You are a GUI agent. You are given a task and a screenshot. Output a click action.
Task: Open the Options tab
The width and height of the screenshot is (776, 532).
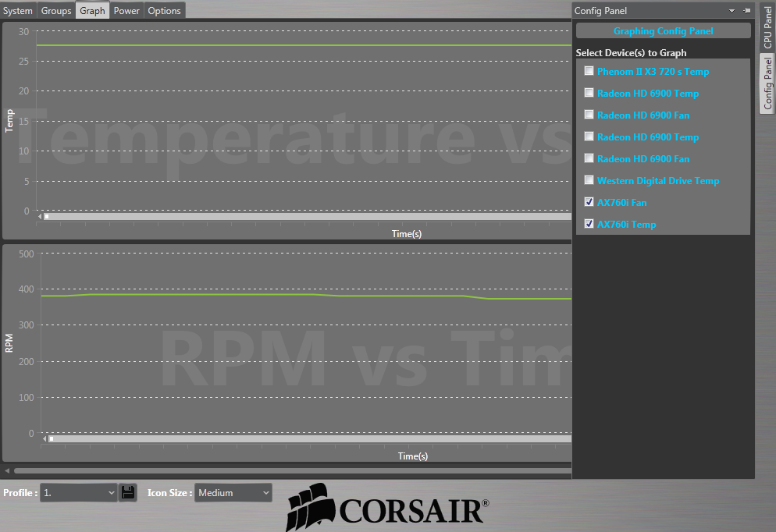[164, 10]
